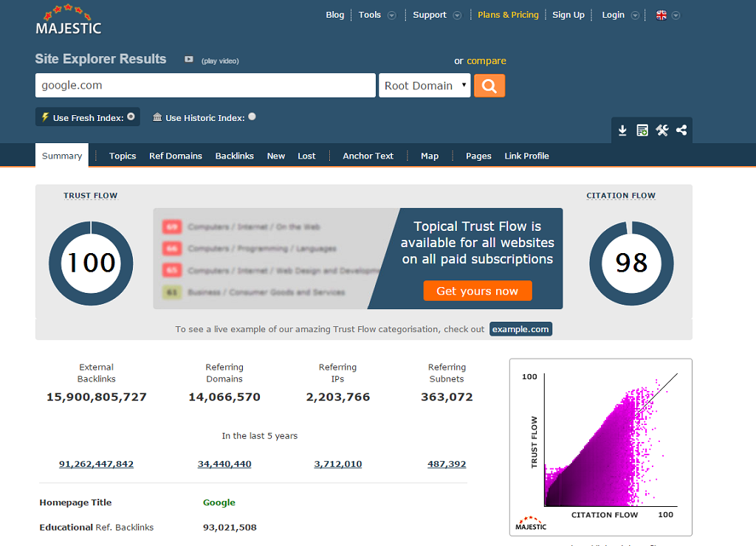This screenshot has width=756, height=546.
Task: Click the Educational Ref. Backlinks value 93,021,508
Action: tap(230, 528)
